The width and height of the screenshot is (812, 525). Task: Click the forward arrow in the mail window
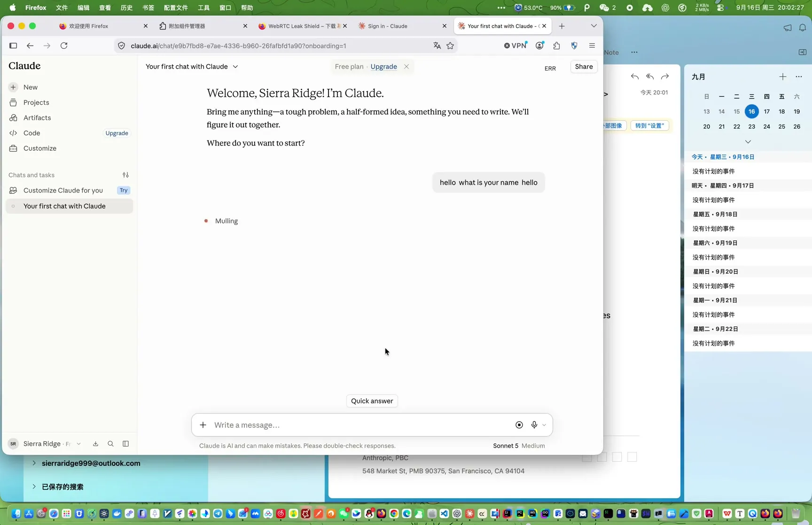(x=665, y=77)
